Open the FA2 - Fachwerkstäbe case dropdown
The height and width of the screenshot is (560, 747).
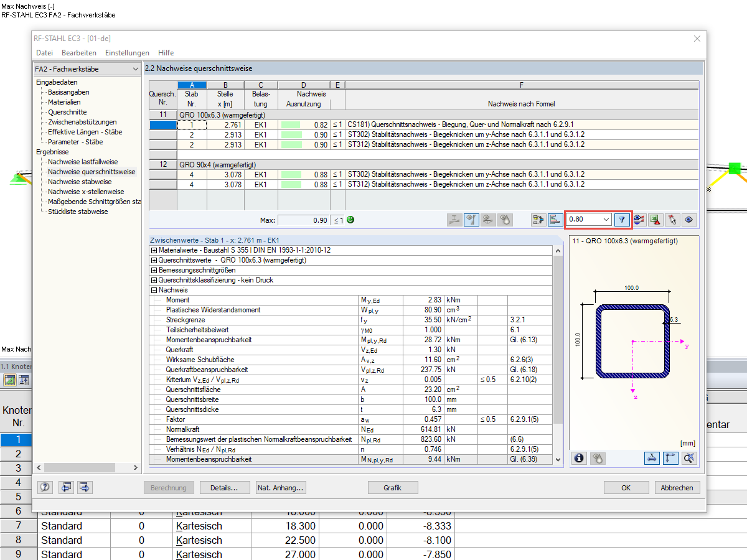click(87, 69)
